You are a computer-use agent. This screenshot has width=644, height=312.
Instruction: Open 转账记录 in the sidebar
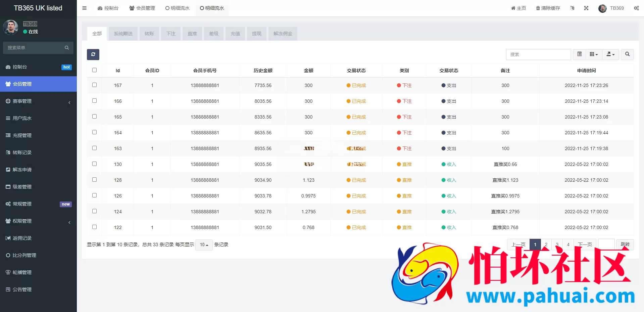point(38,152)
